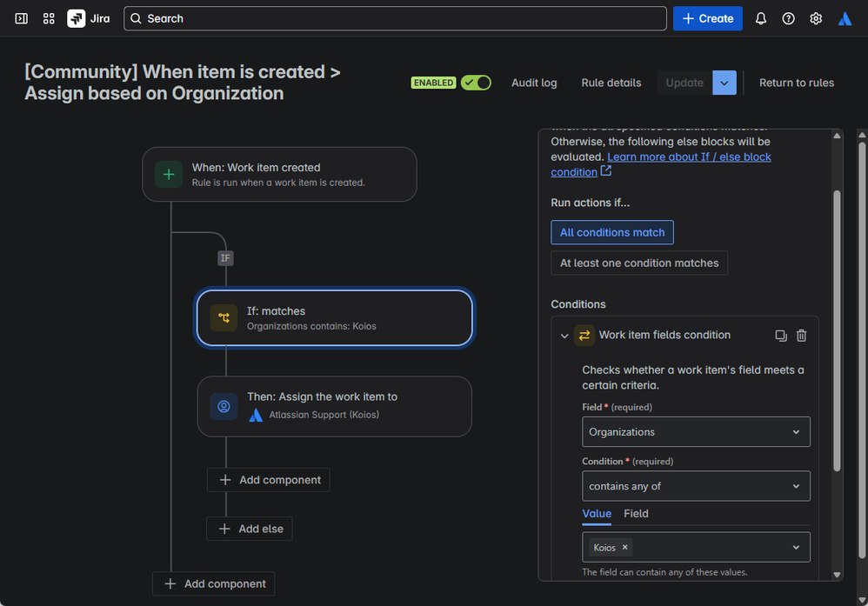868x606 pixels.
Task: Open the Koios value dropdown
Action: click(696, 547)
